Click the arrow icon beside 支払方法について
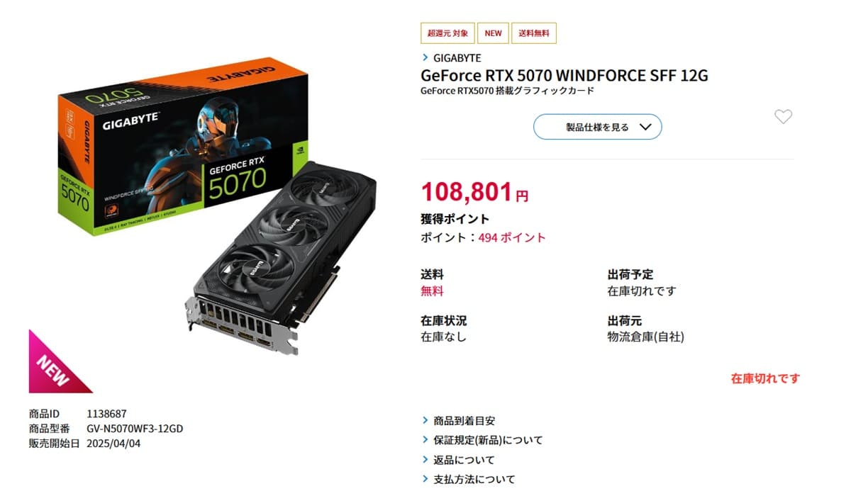 pos(425,480)
